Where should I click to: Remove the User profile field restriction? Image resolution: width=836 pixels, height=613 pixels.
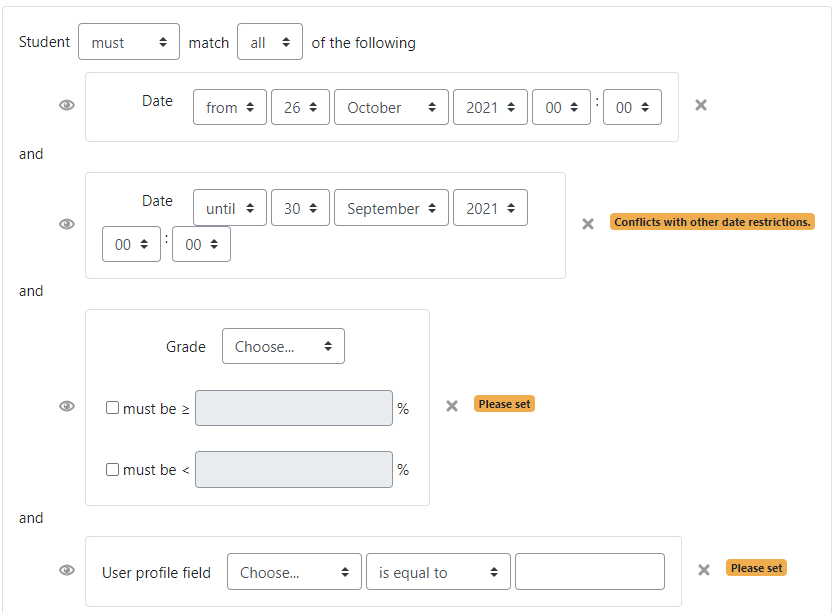(x=704, y=570)
